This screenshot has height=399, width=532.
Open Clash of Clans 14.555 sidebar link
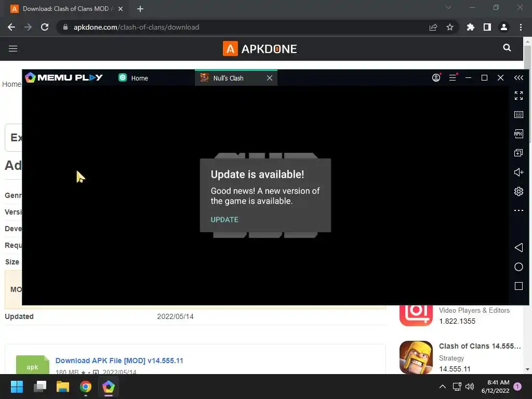click(480, 346)
